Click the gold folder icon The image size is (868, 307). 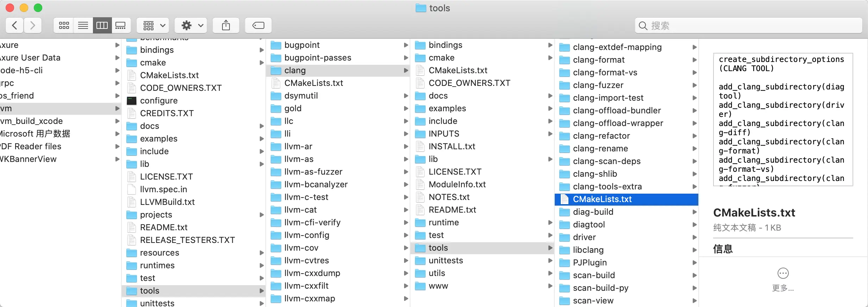[x=276, y=108]
